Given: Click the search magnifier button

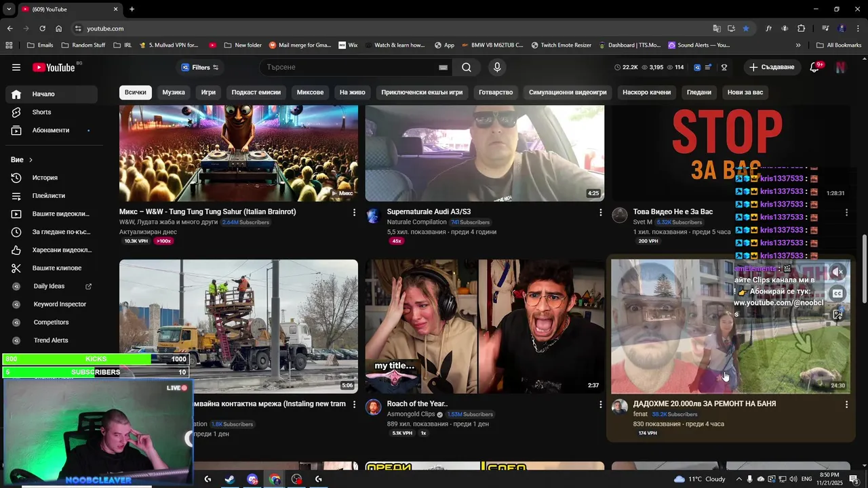Looking at the screenshot, I should [467, 67].
